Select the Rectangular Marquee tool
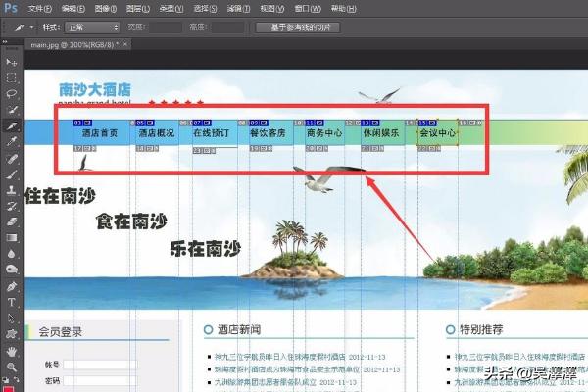This screenshot has height=392, width=588. [12, 78]
